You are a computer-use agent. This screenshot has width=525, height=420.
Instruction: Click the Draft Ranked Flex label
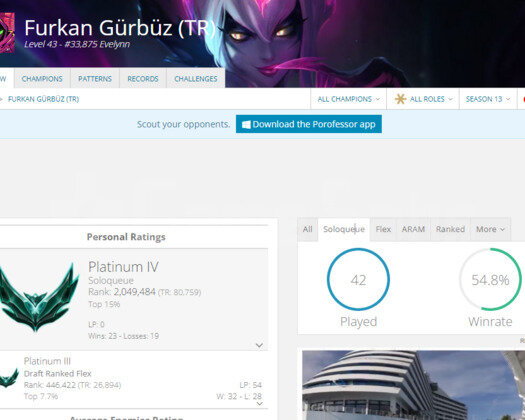tap(58, 373)
